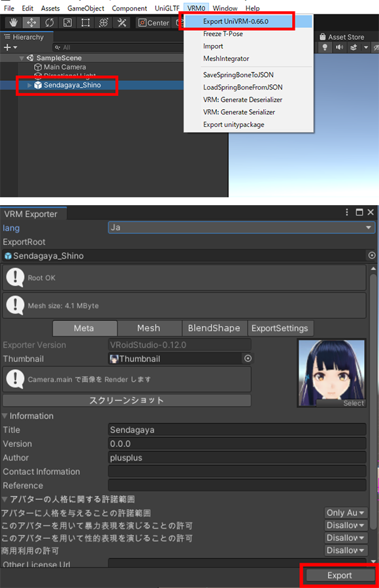Click the empty Contact Information field
379x588 pixels.
(x=237, y=471)
